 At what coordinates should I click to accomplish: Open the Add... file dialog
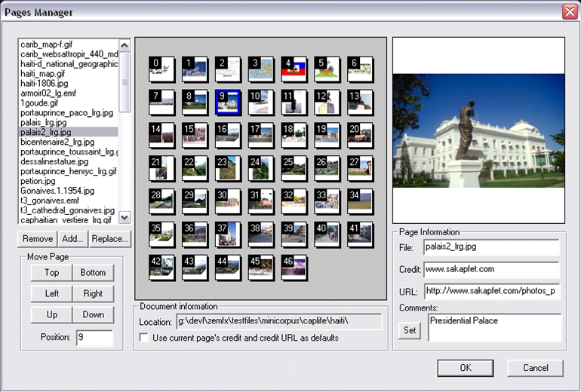[x=72, y=239]
